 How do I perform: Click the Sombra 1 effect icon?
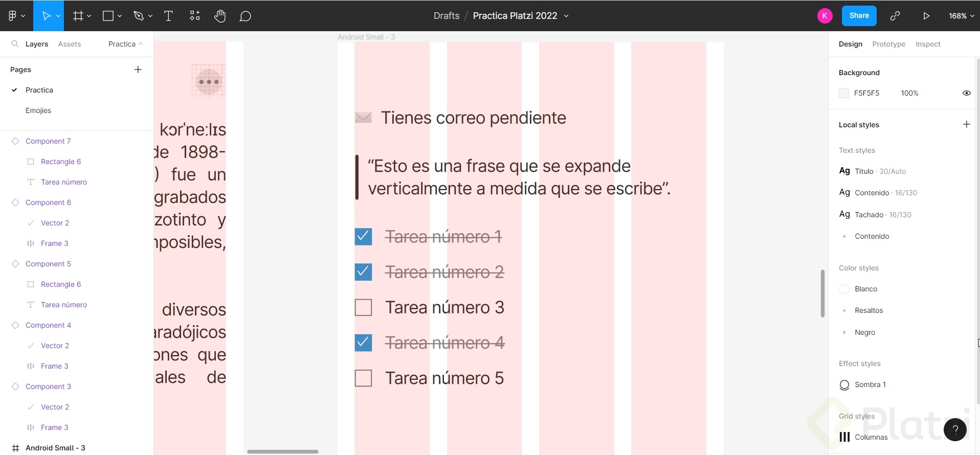tap(844, 385)
